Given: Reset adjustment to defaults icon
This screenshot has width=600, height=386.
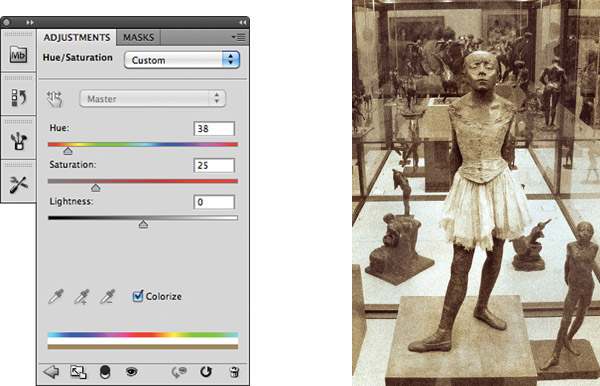Looking at the screenshot, I should (x=206, y=371).
